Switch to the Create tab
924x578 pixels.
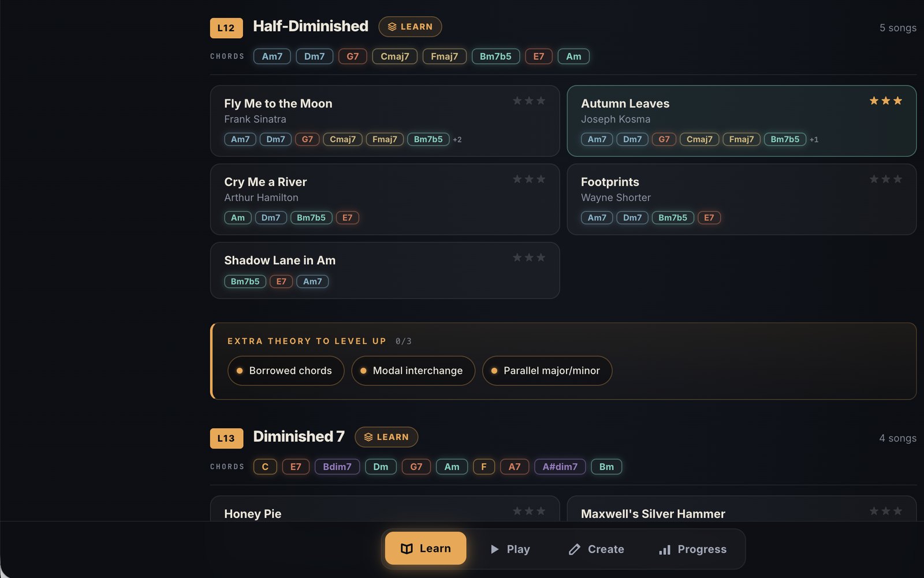596,549
